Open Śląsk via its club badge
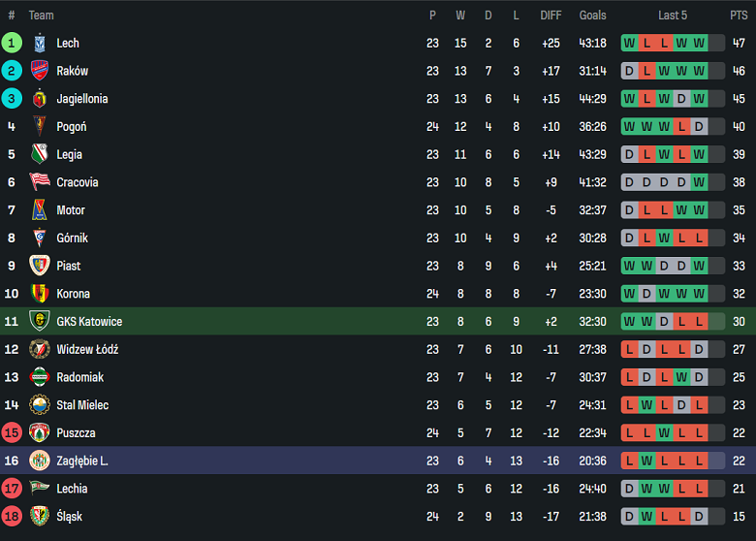Viewport: 756px width, 541px height. click(x=40, y=516)
